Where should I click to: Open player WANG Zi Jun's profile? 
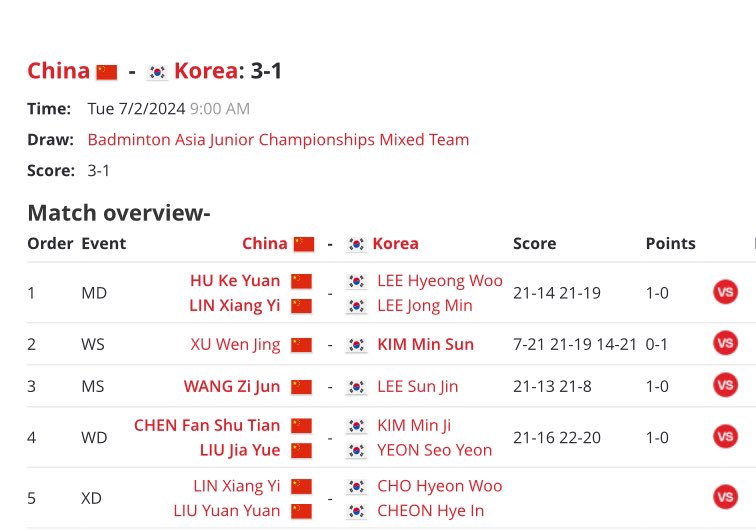(231, 386)
